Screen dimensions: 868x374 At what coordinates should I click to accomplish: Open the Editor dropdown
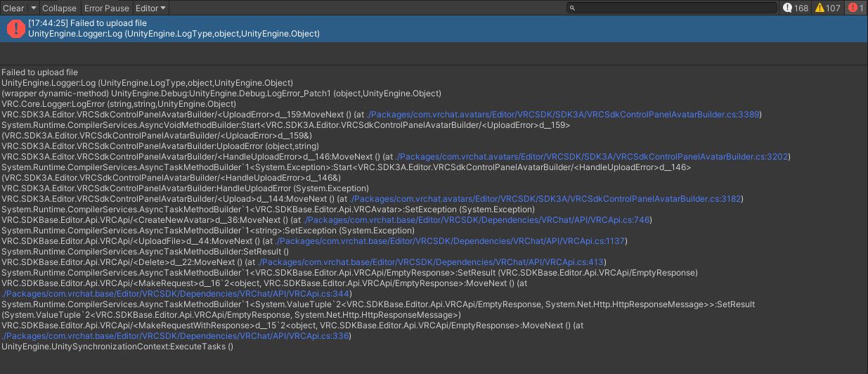tap(151, 8)
